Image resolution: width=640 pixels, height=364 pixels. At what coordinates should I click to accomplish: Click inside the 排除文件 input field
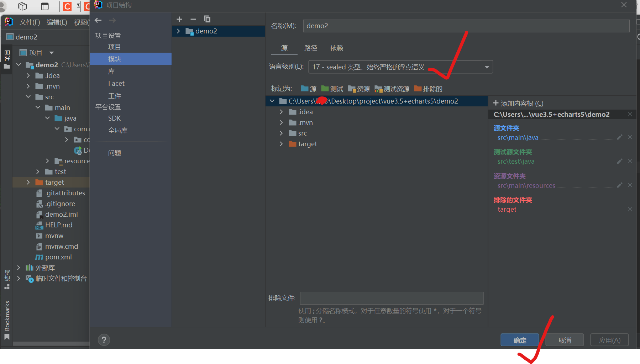click(x=391, y=298)
